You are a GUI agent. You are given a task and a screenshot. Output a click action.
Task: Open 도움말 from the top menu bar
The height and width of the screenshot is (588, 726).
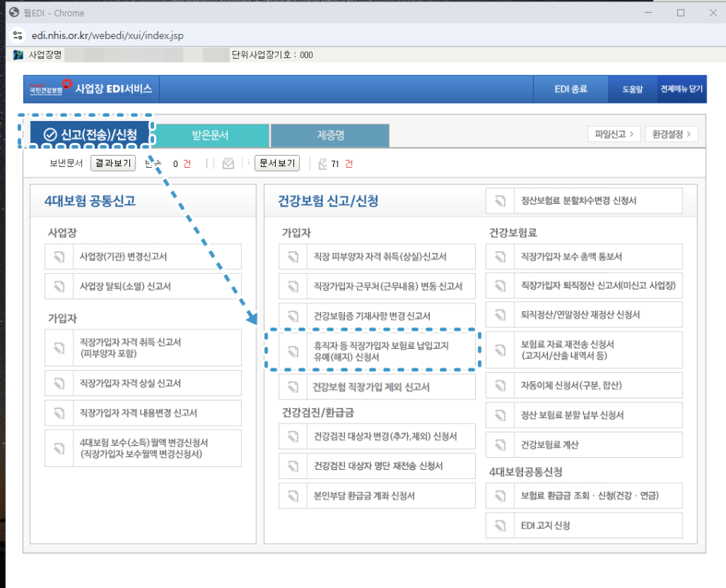click(x=634, y=89)
